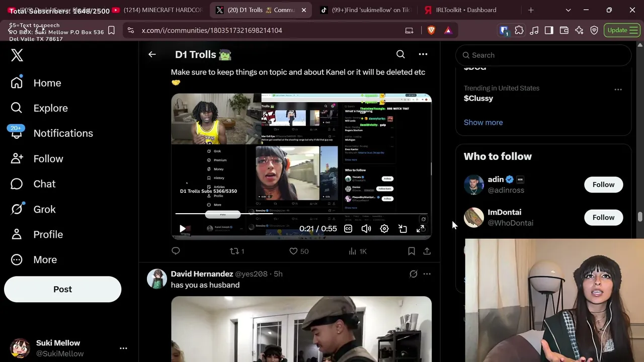Open a new browser tab
The width and height of the screenshot is (644, 362).
tap(531, 10)
